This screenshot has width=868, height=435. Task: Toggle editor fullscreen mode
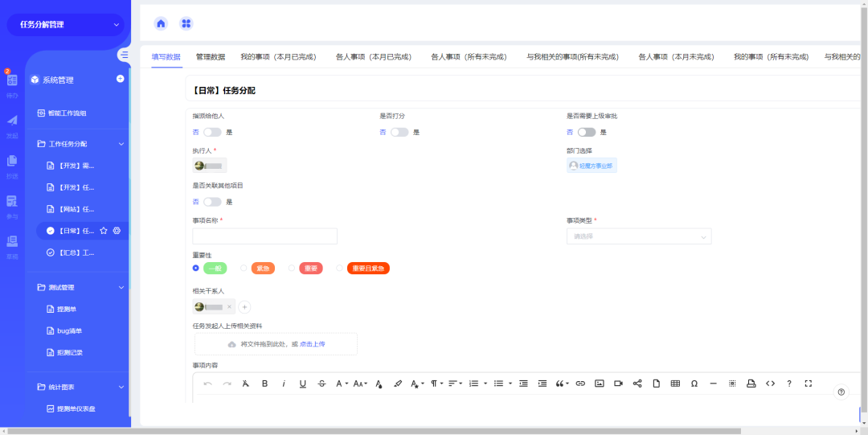(809, 384)
